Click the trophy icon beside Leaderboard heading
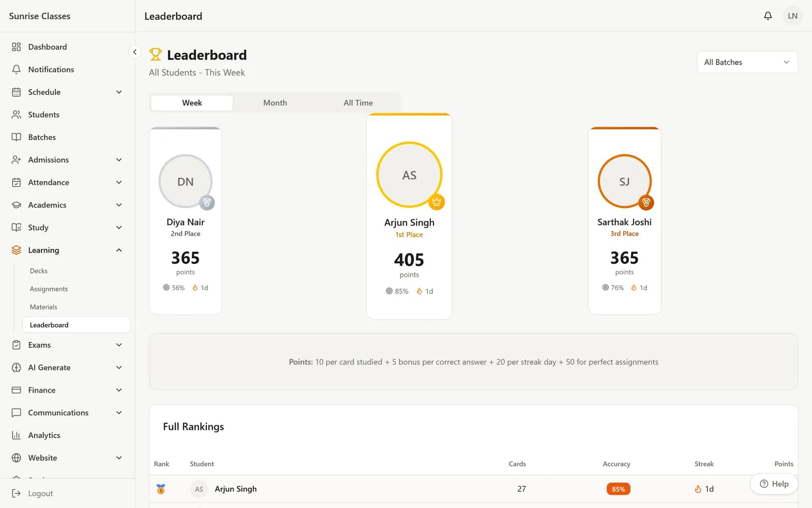This screenshot has height=508, width=812. coord(155,54)
